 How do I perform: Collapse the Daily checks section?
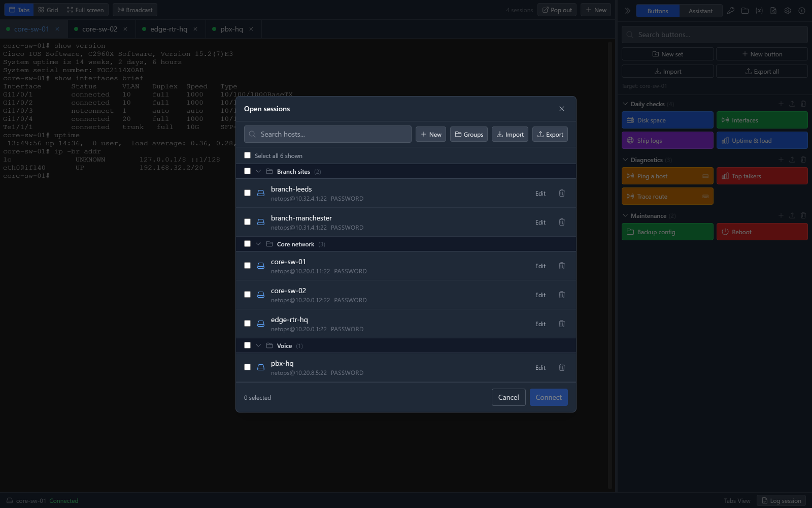tap(625, 104)
